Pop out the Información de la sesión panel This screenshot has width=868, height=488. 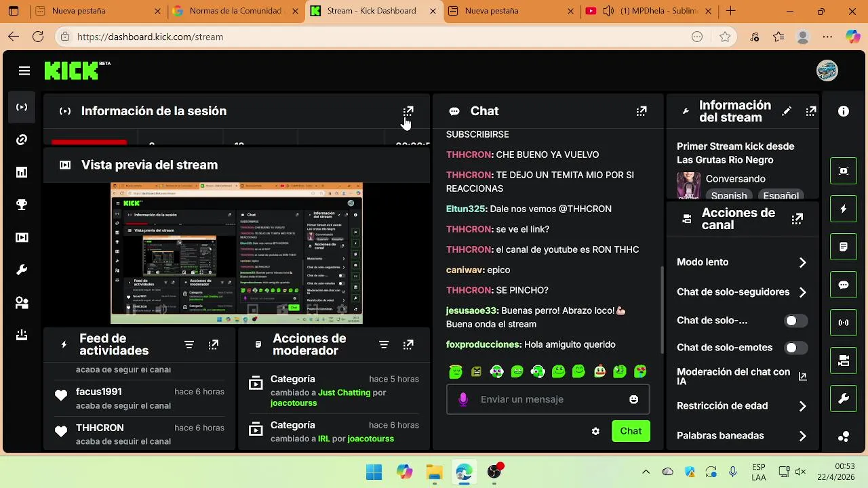[x=408, y=111]
